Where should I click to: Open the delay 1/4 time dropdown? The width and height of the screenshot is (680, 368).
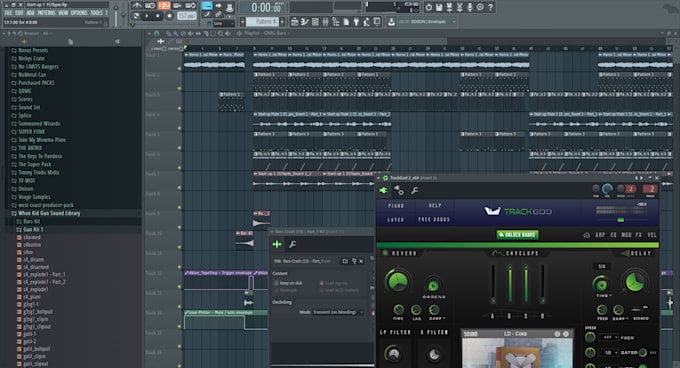[602, 267]
